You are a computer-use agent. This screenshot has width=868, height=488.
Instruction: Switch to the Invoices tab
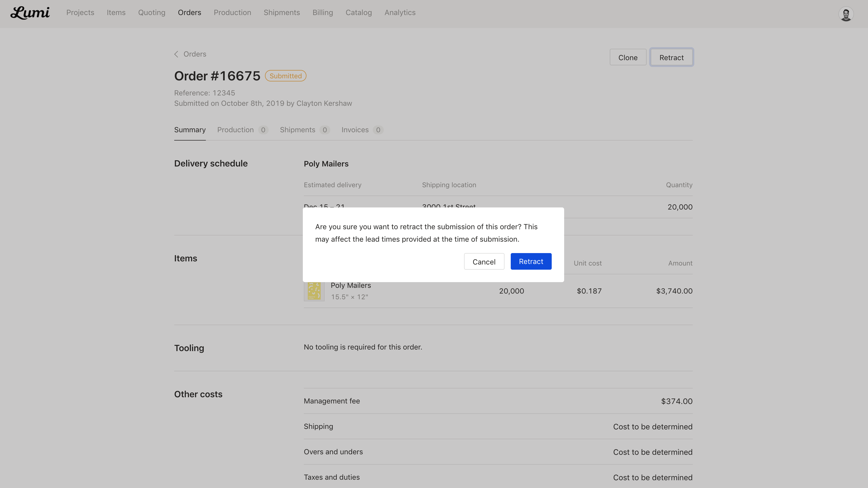[x=355, y=130]
